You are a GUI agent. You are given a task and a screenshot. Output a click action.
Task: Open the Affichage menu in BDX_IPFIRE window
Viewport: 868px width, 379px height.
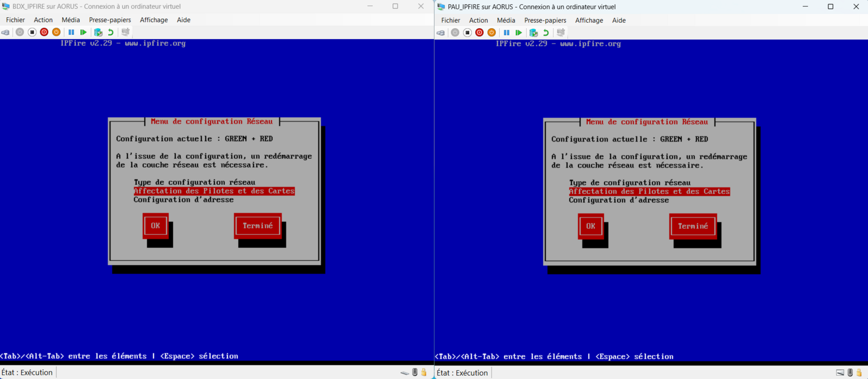tap(154, 20)
